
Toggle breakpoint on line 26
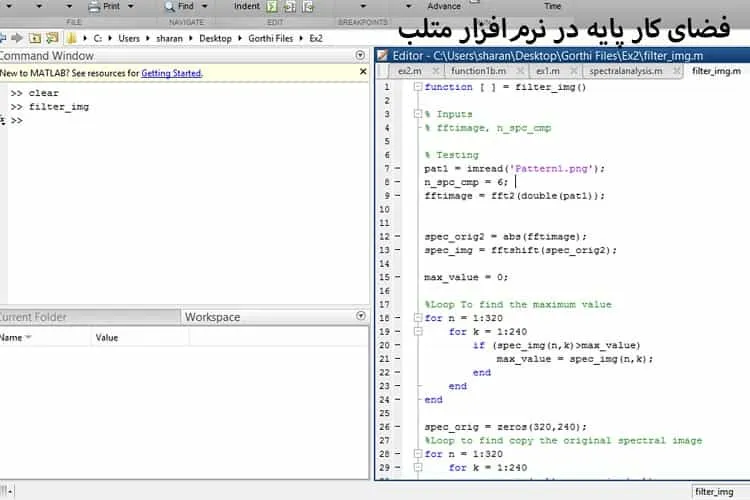(397, 426)
